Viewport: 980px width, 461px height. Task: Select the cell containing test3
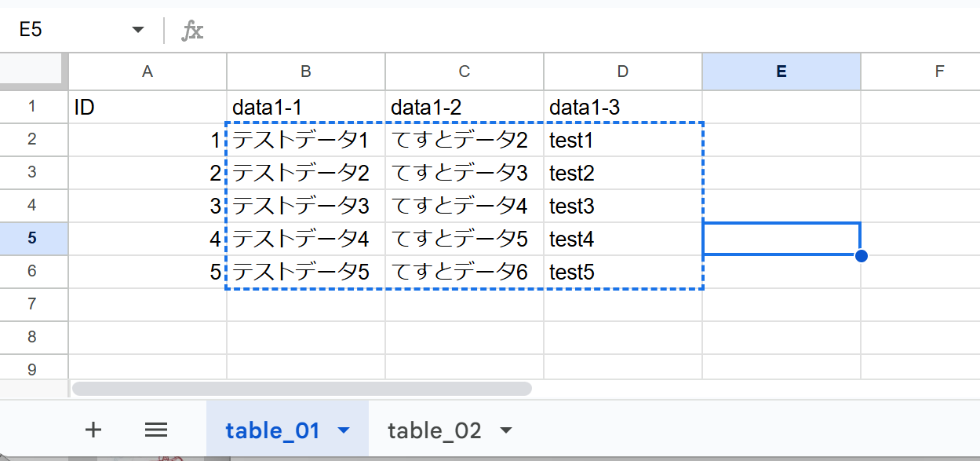622,206
